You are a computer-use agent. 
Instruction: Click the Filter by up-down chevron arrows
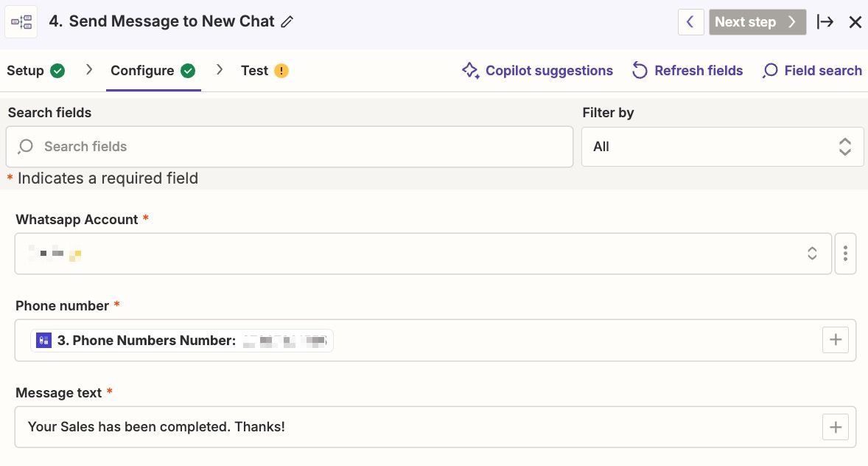(x=844, y=146)
